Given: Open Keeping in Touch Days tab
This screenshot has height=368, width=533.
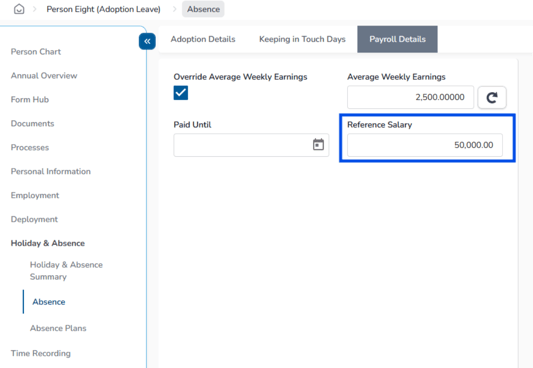Looking at the screenshot, I should tap(302, 39).
